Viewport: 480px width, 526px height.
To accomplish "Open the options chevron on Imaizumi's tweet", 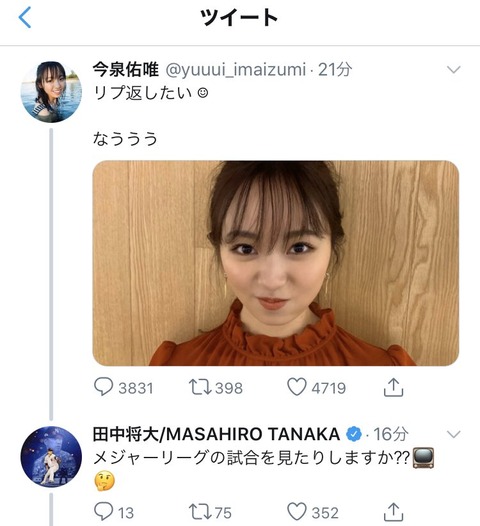I will coord(454,69).
